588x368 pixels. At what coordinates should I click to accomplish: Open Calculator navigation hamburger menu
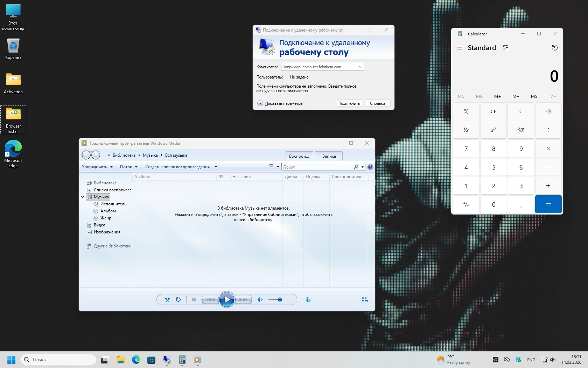pyautogui.click(x=460, y=48)
